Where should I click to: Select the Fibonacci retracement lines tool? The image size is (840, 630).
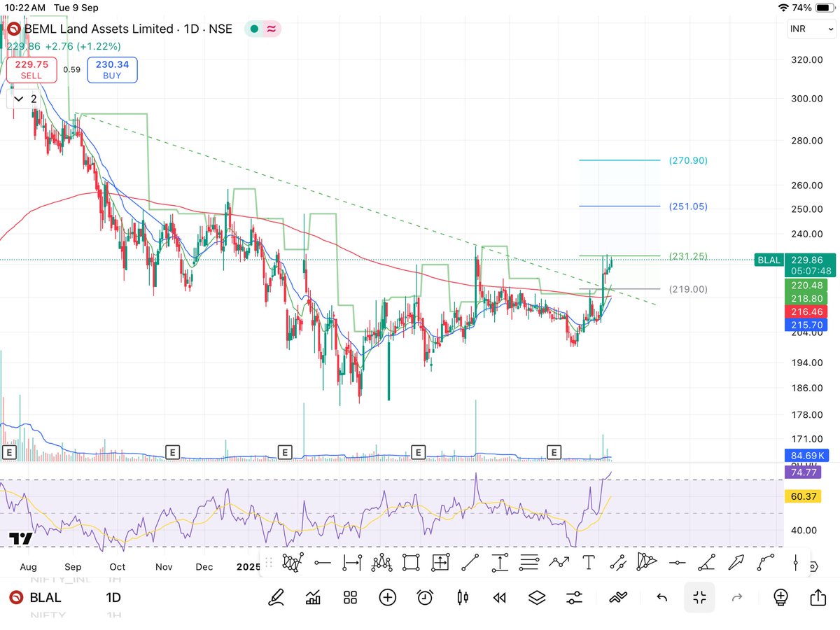pyautogui.click(x=529, y=562)
